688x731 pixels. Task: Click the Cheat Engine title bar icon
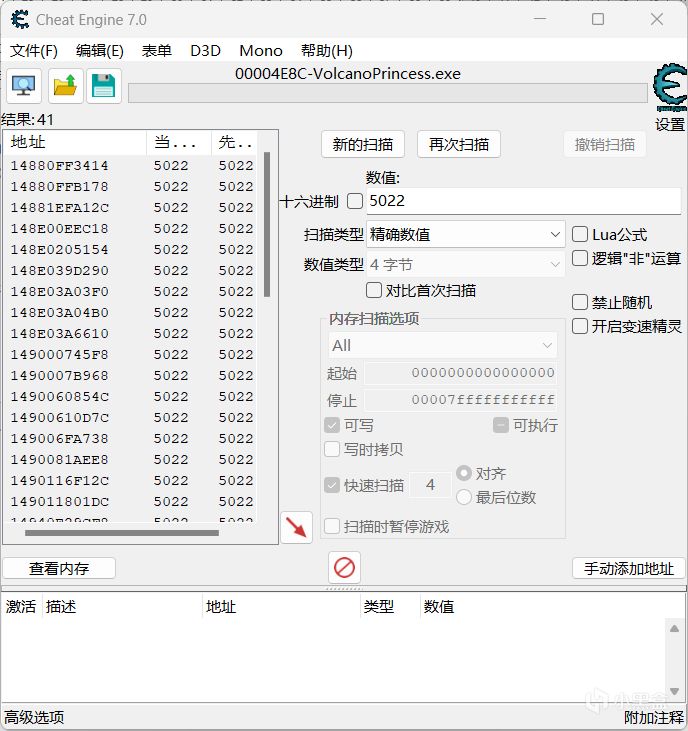point(20,20)
